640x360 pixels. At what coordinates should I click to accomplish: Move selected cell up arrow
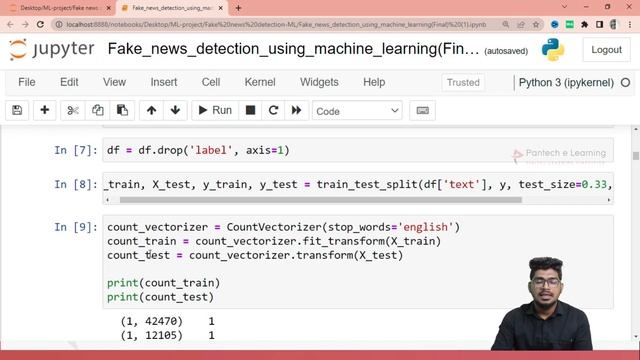[151, 110]
